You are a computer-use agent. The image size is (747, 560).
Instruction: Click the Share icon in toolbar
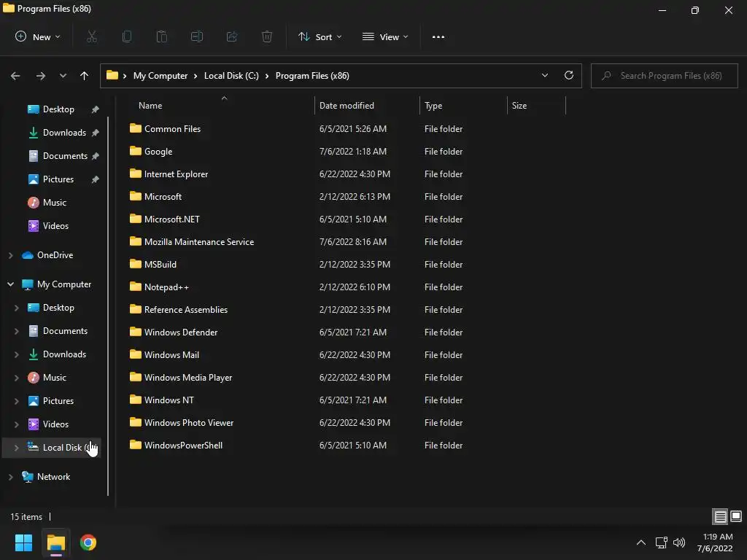(232, 36)
